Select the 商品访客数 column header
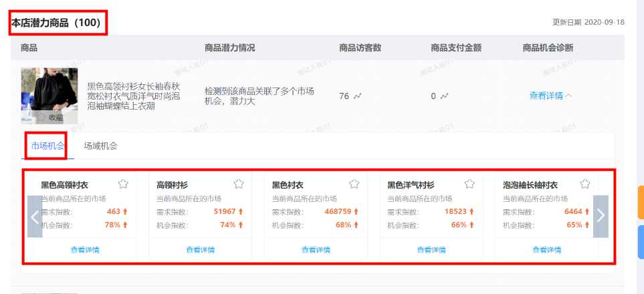 pyautogui.click(x=360, y=47)
